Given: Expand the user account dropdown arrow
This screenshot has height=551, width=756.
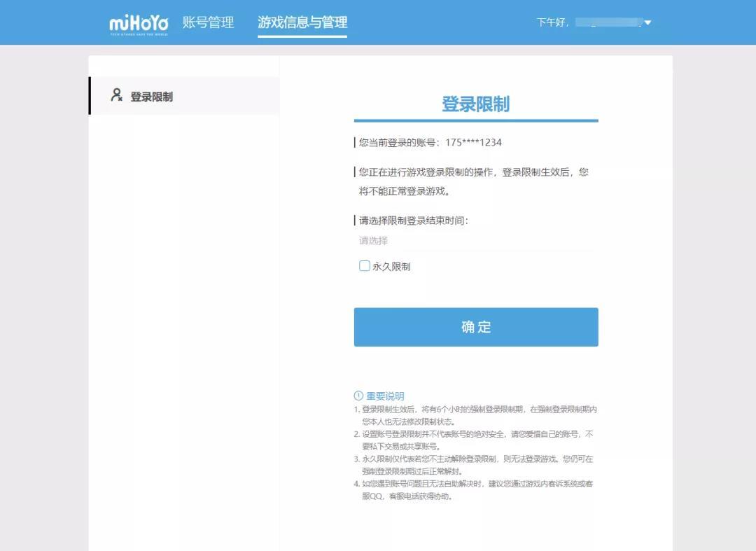Looking at the screenshot, I should [647, 22].
